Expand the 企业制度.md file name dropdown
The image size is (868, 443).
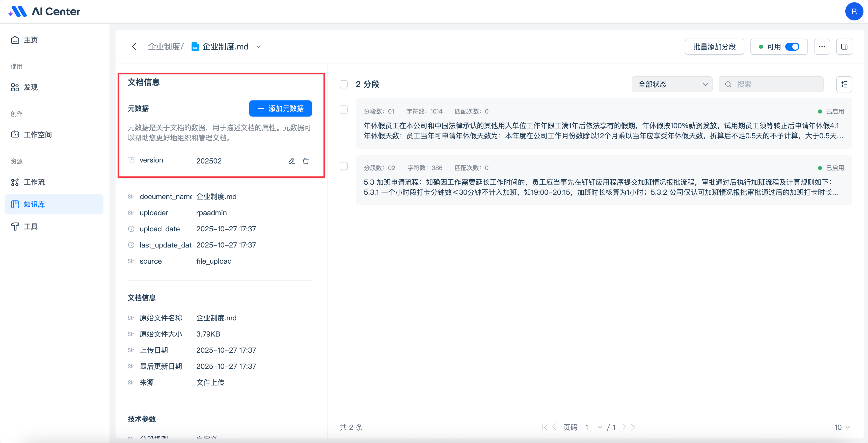[x=258, y=46]
